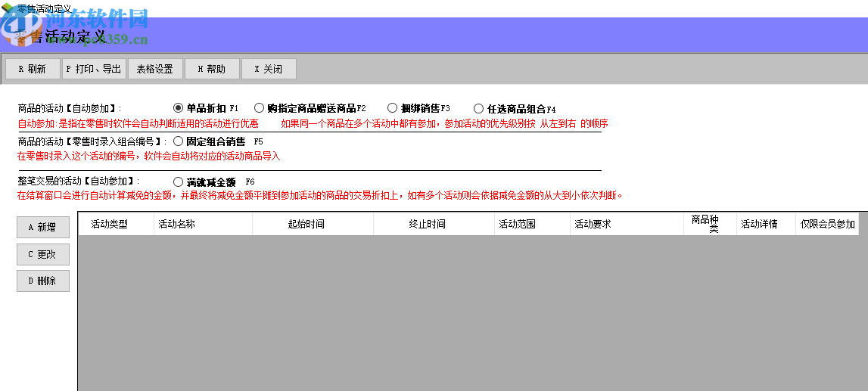
Task: Click the 活动要求 column header
Action: point(627,224)
